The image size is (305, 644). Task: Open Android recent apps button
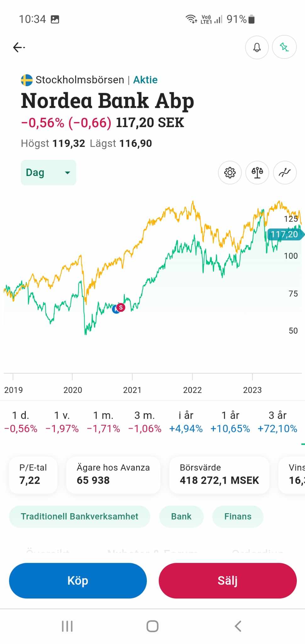point(67,626)
